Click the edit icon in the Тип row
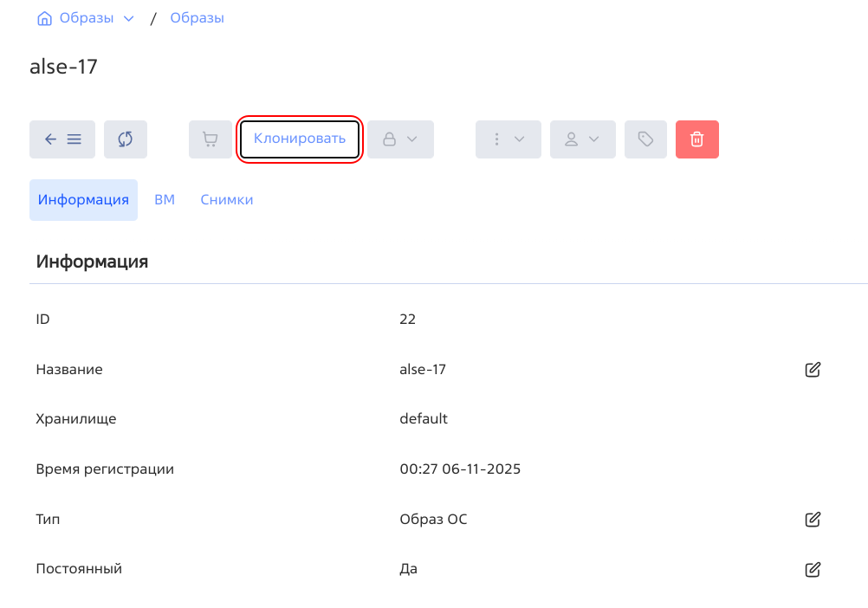 (x=813, y=520)
